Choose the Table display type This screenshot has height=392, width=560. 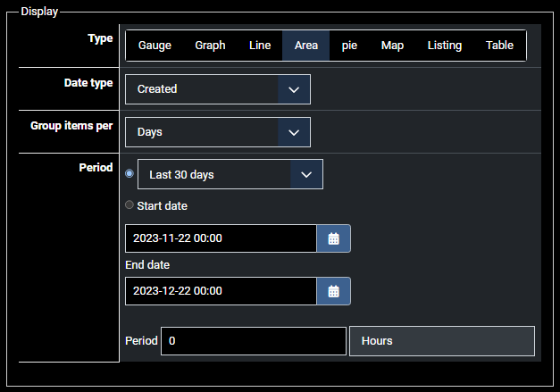(499, 46)
